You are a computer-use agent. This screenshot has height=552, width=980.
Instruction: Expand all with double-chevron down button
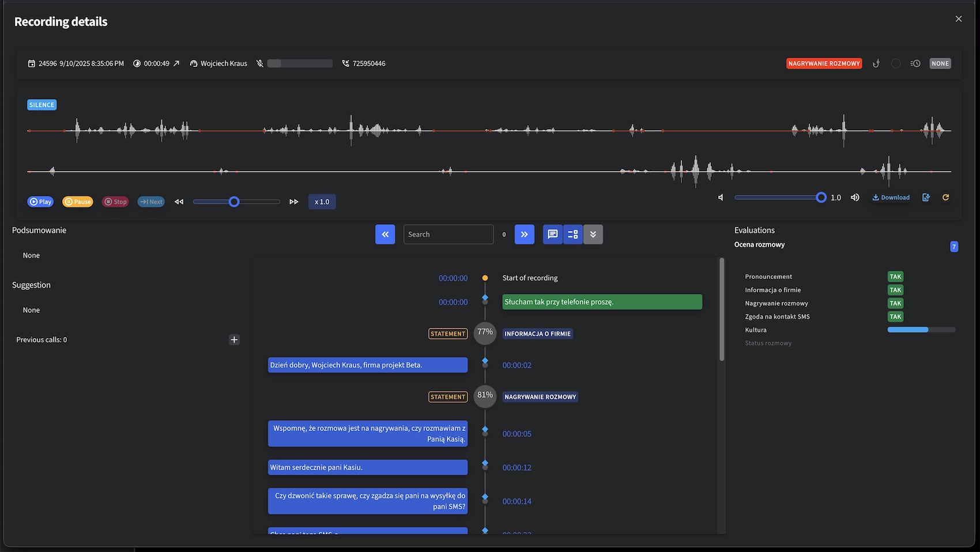coord(593,235)
